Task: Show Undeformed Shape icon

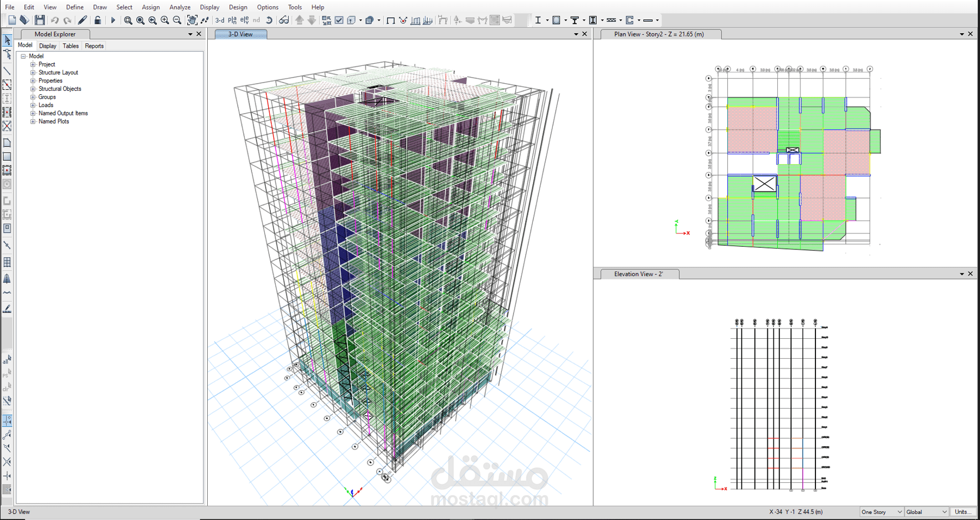Action: coord(391,21)
